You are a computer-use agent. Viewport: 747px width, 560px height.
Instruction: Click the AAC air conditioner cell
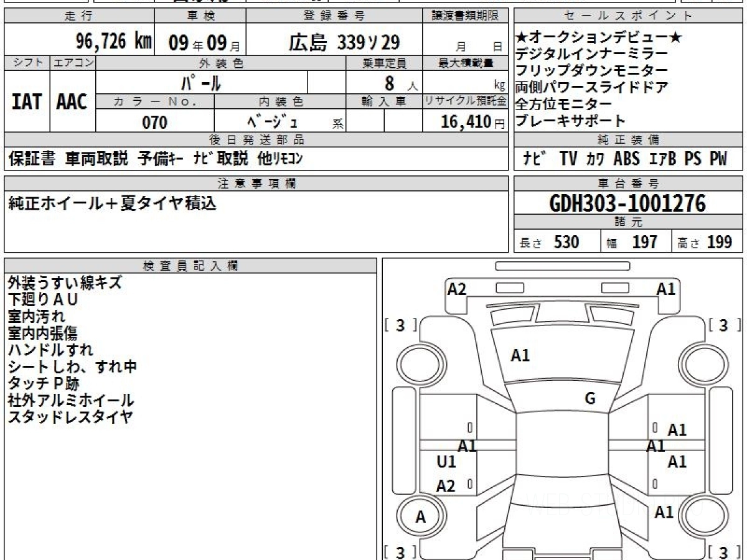click(72, 102)
